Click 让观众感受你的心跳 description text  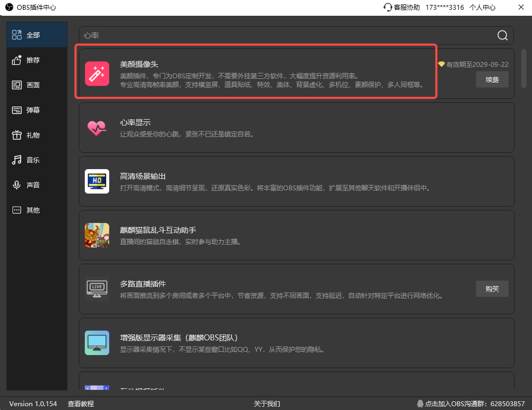click(x=187, y=134)
